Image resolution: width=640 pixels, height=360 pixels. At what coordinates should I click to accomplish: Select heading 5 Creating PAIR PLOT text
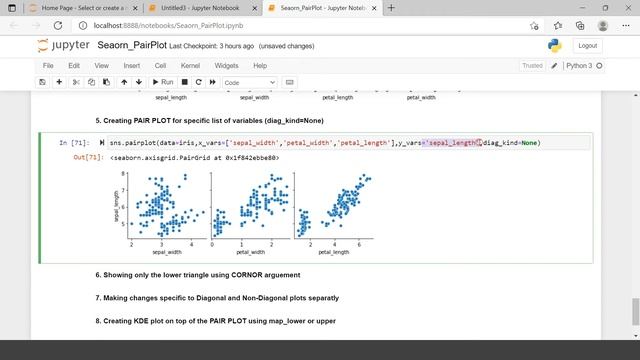209,121
